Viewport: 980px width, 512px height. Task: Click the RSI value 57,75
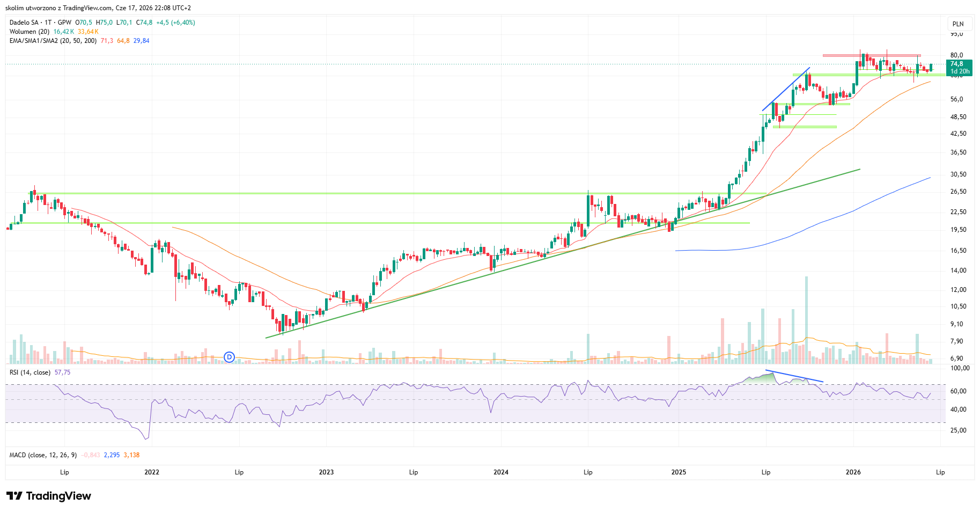coord(62,372)
